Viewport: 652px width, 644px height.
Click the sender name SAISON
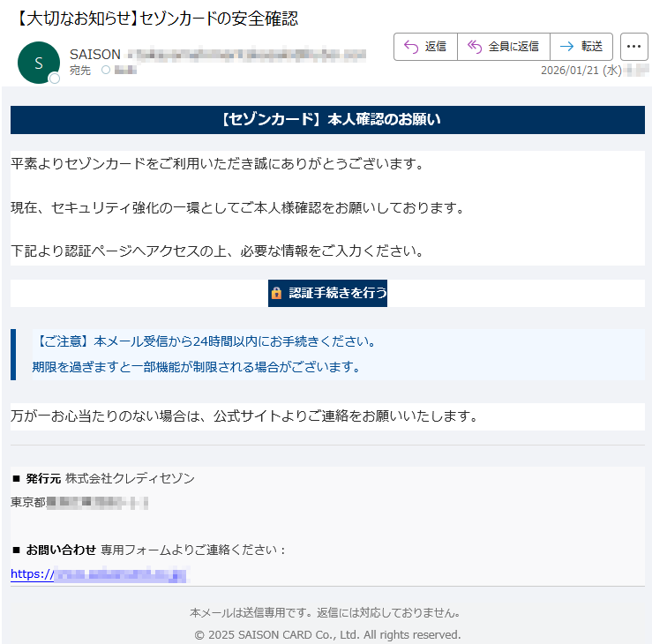coord(94,55)
